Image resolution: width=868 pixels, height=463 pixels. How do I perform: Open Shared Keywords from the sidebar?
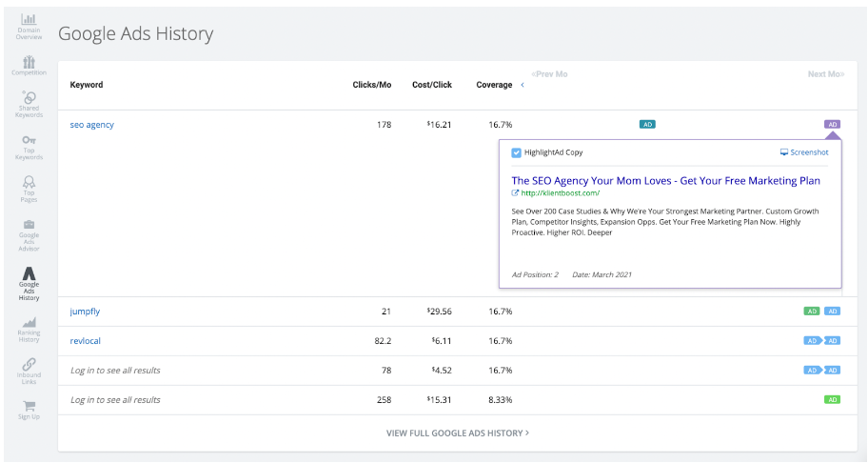pyautogui.click(x=29, y=97)
